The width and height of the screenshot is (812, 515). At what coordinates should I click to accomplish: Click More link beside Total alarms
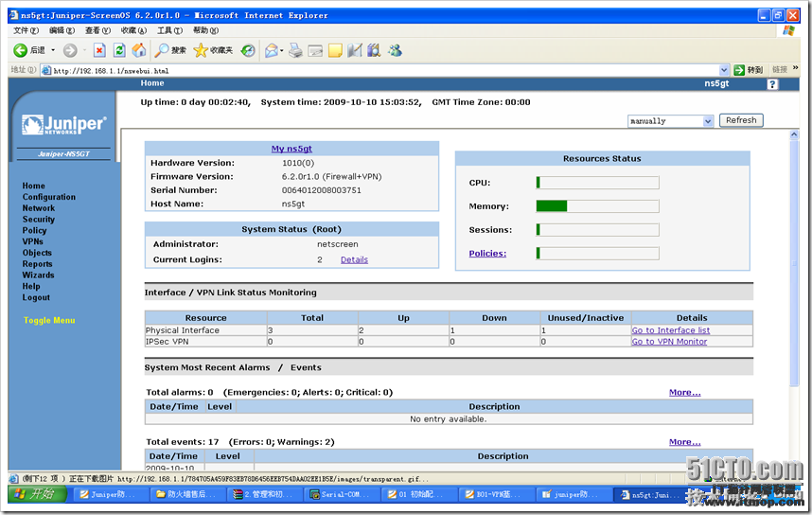coord(684,392)
